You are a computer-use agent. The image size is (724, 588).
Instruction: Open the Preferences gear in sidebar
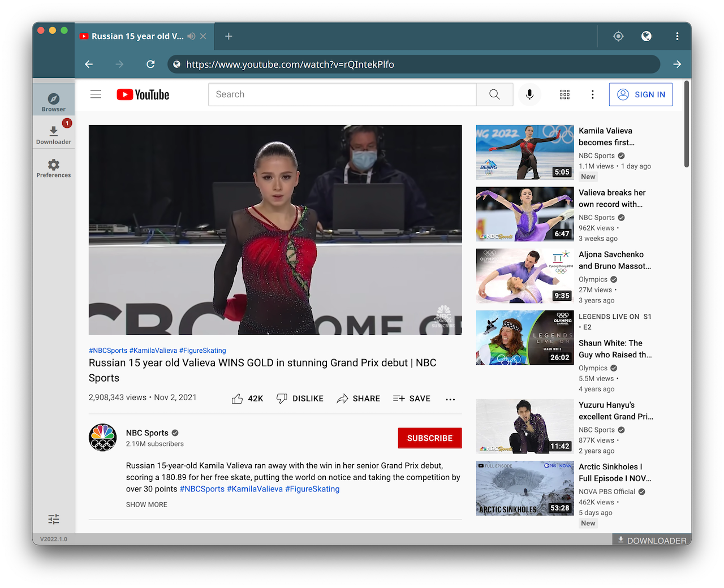pos(54,168)
